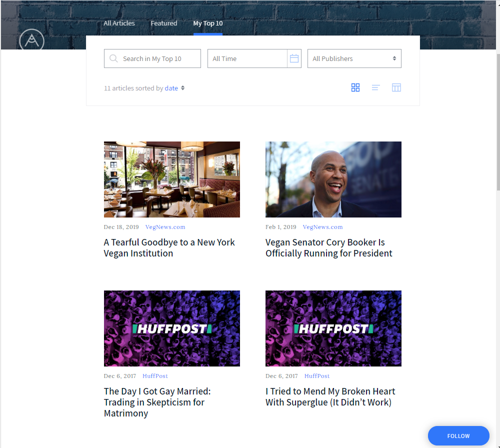Click the blue FOLLOW button

[458, 435]
